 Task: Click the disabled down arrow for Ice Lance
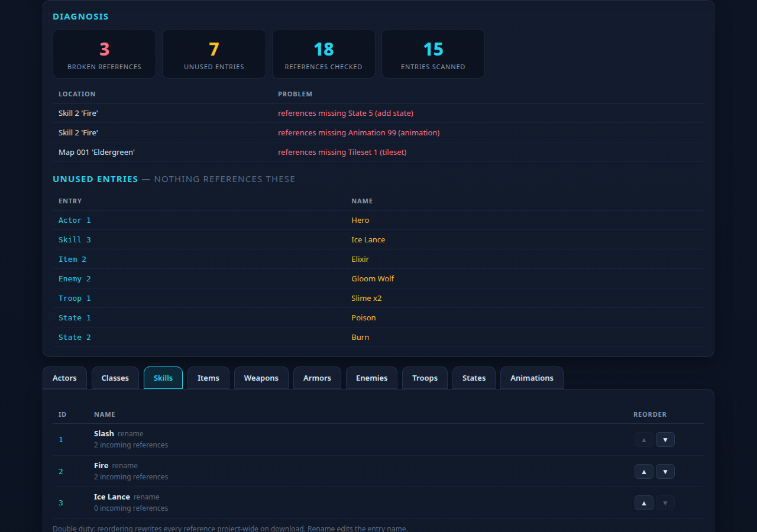click(x=665, y=503)
